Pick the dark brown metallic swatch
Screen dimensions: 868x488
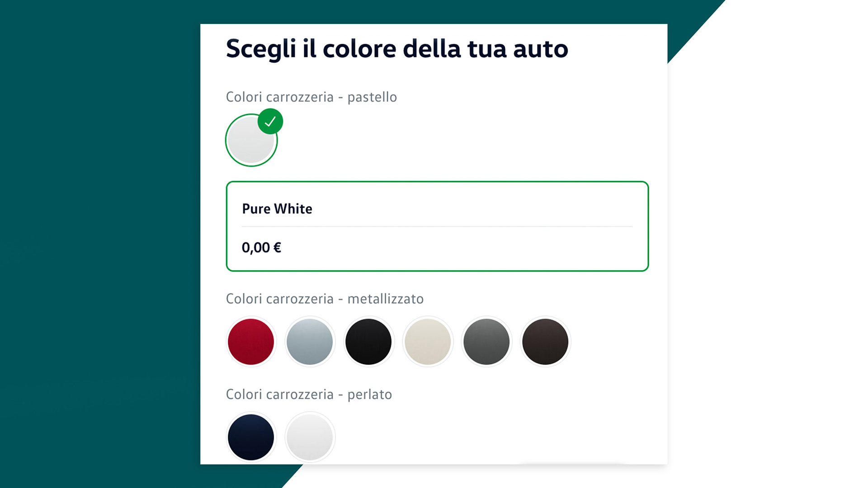tap(545, 342)
